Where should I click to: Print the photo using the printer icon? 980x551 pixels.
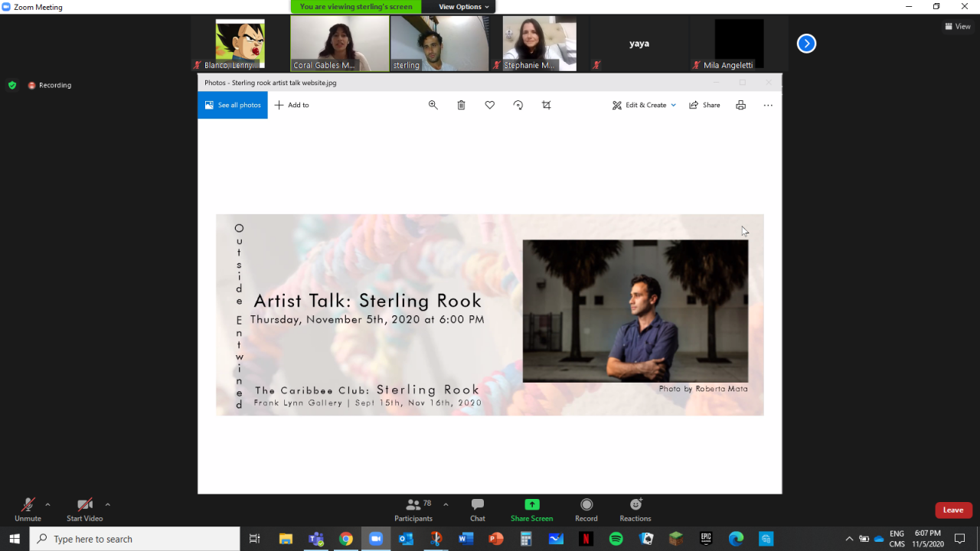pos(740,105)
